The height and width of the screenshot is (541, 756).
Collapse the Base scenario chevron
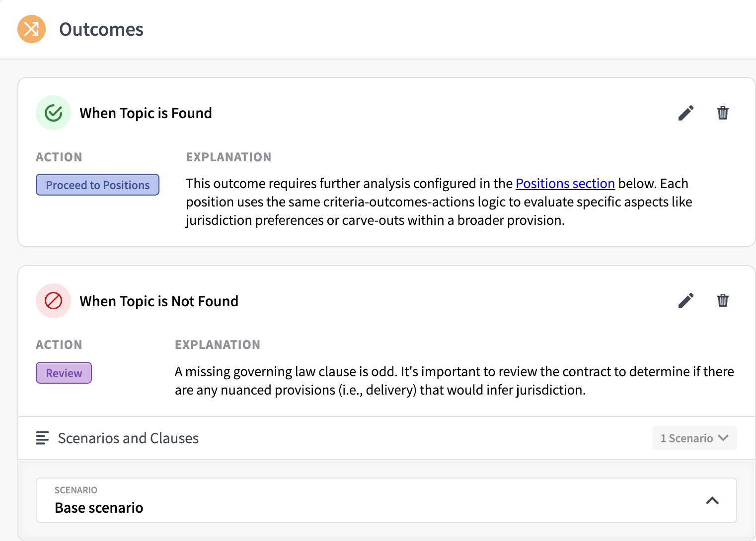click(x=712, y=500)
